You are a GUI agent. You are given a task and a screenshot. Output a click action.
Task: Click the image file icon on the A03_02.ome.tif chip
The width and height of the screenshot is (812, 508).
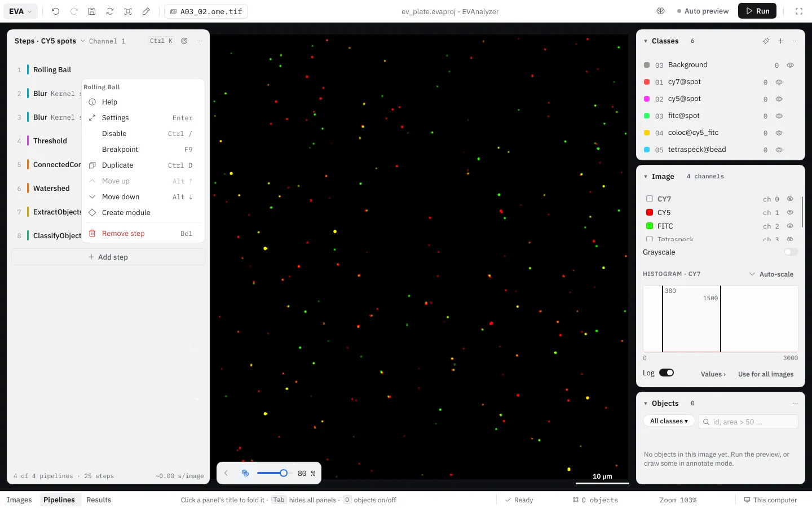click(x=174, y=12)
